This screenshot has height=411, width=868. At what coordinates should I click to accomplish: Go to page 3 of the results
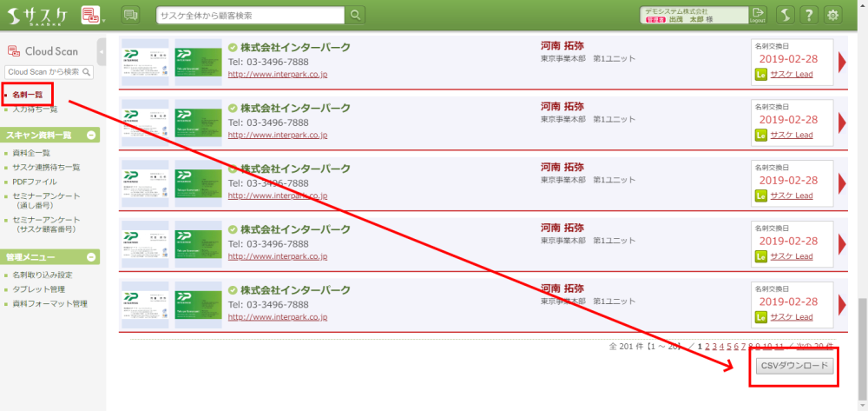click(714, 346)
